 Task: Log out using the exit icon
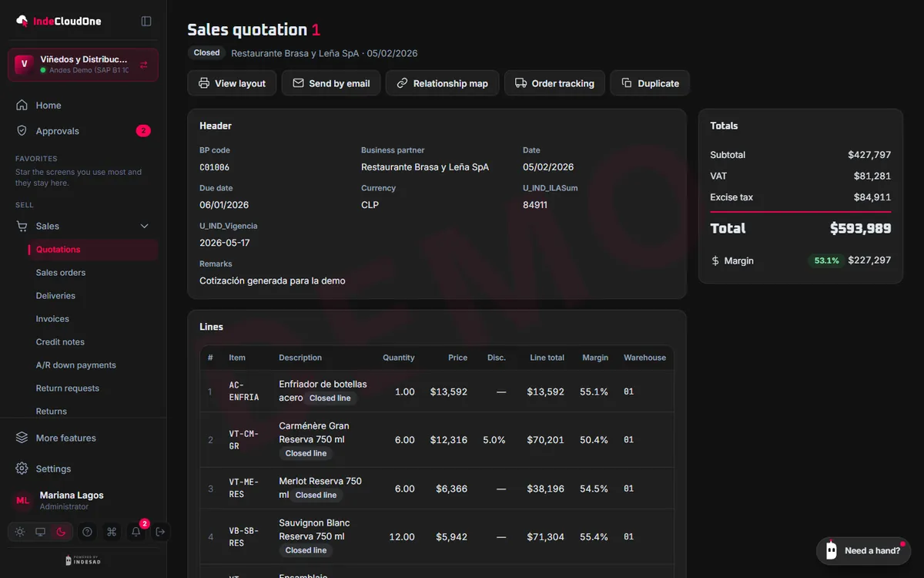(x=160, y=532)
